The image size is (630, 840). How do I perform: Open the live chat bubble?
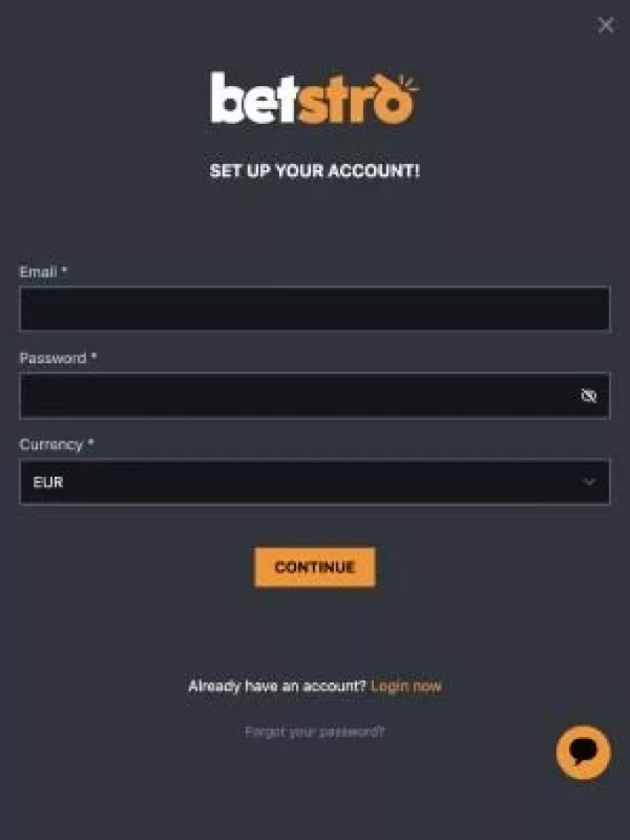583,752
